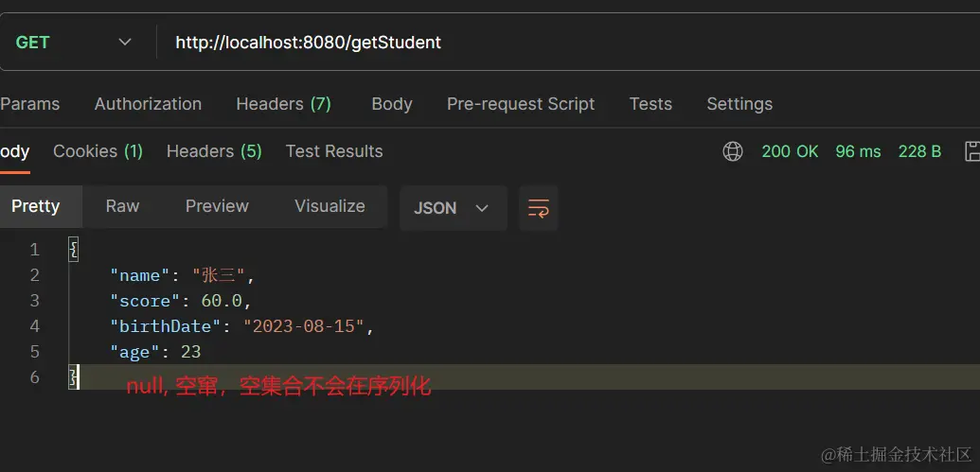Open the Tests tab

pos(650,104)
